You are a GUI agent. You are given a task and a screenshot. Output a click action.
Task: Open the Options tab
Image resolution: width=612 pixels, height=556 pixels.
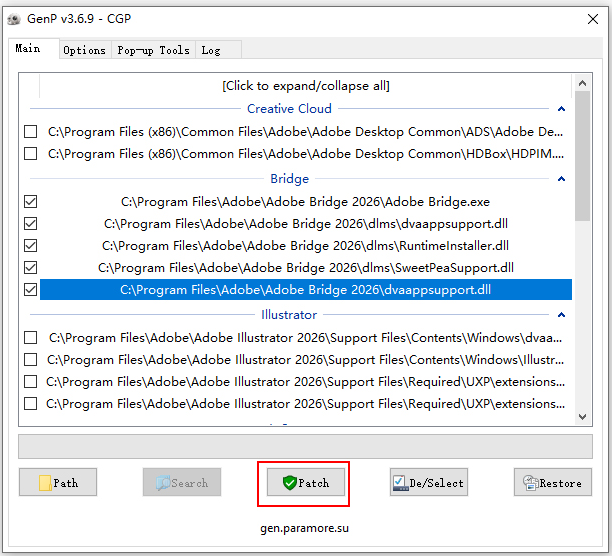coord(85,50)
